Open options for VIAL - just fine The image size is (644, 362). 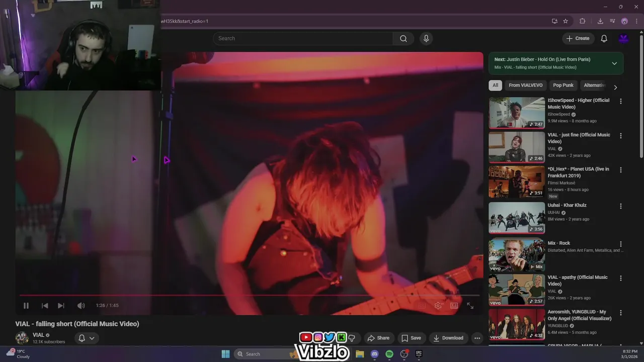[620, 136]
